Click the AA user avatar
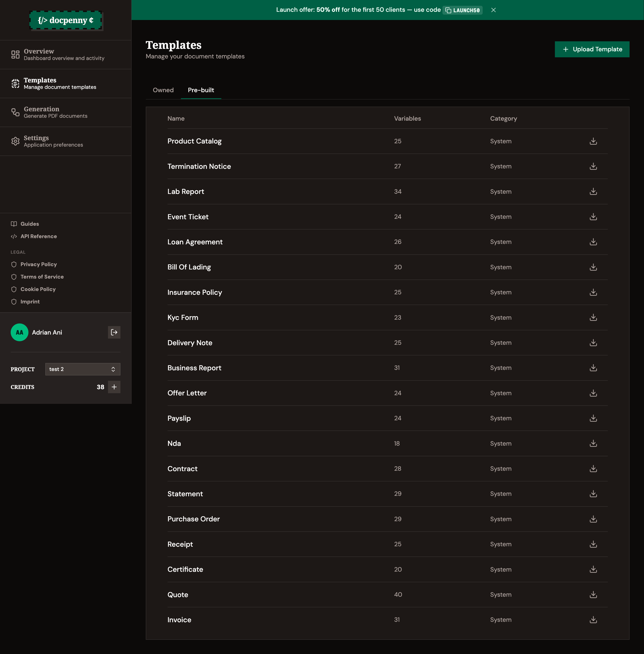The image size is (644, 654). point(20,332)
